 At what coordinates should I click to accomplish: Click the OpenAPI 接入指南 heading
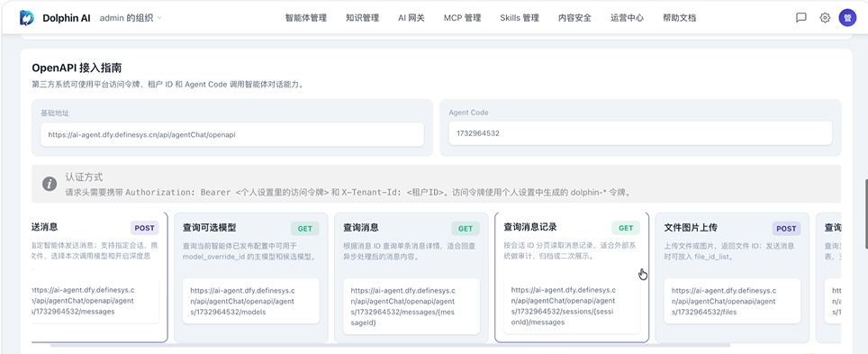(77, 68)
